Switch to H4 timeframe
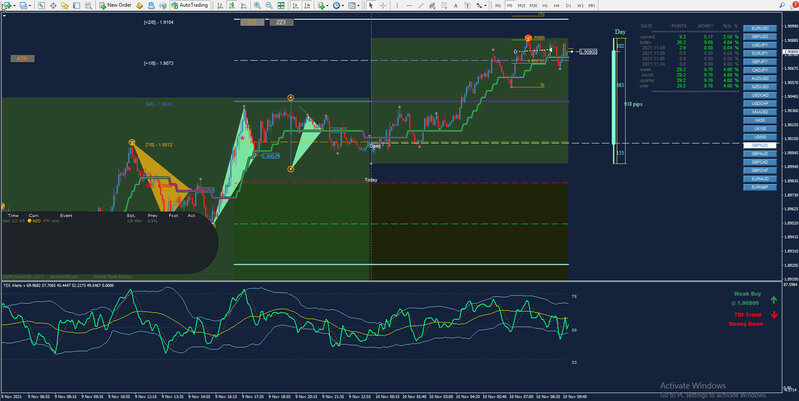Screen dimensions: 799x401 coord(556,5)
